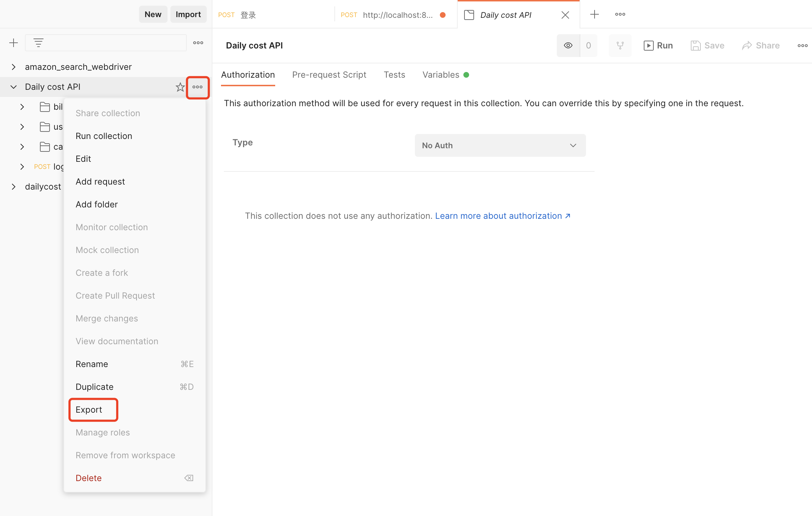
Task: Expand the dailycost collection
Action: (14, 187)
